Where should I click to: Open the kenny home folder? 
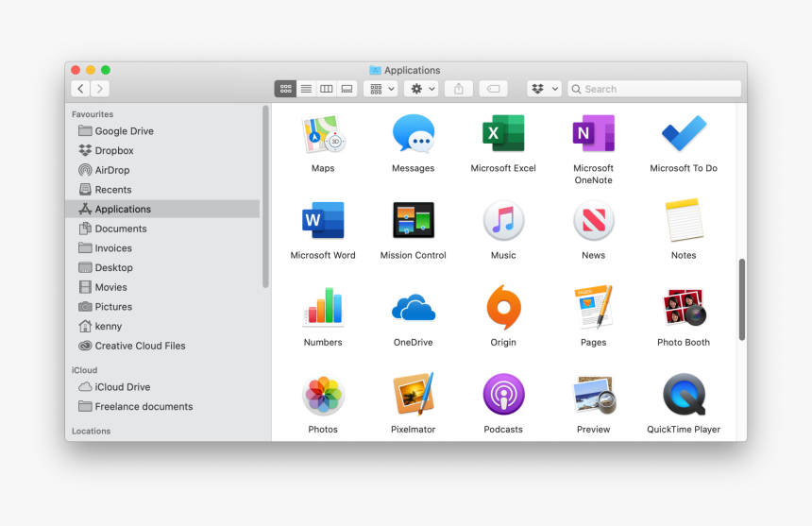(162, 326)
